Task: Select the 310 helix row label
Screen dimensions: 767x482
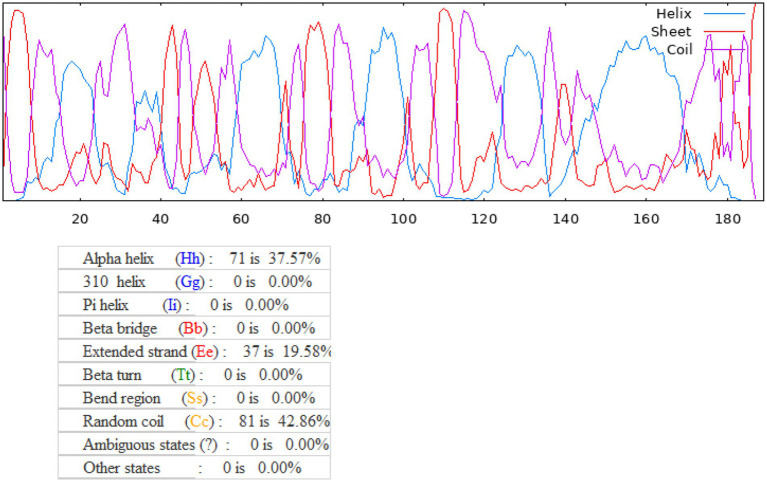Action: [x=114, y=282]
